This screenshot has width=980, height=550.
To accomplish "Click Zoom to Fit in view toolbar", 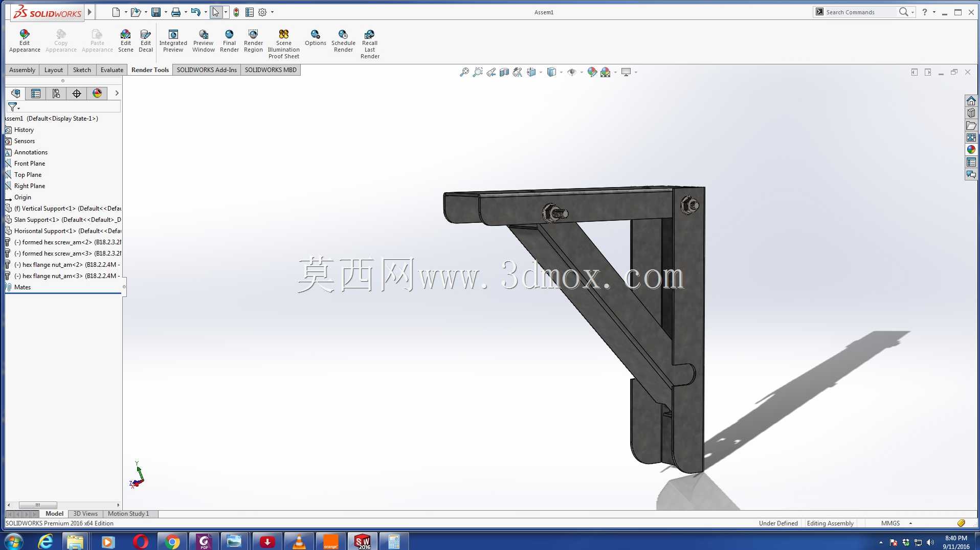I will (464, 72).
